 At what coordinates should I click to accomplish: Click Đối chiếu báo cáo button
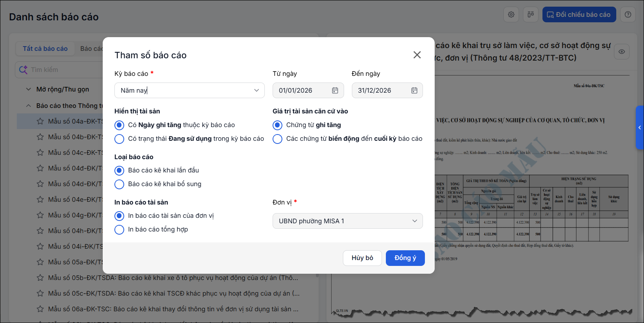point(579,14)
